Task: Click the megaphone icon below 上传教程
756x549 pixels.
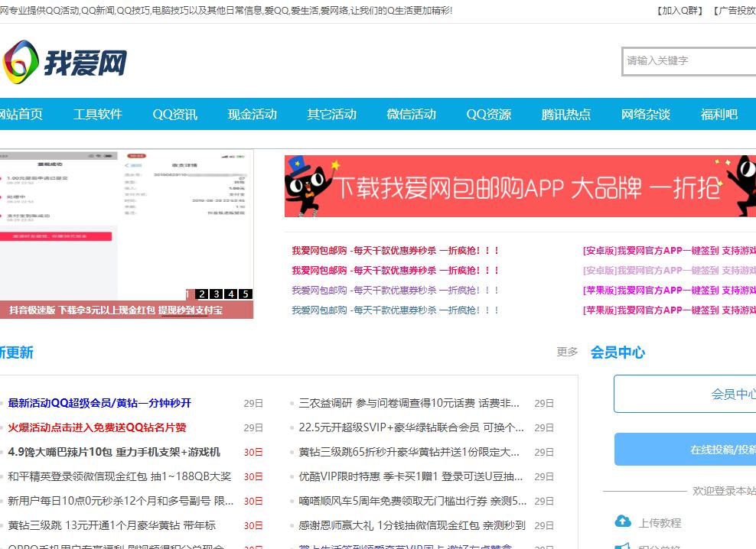Action: (623, 546)
